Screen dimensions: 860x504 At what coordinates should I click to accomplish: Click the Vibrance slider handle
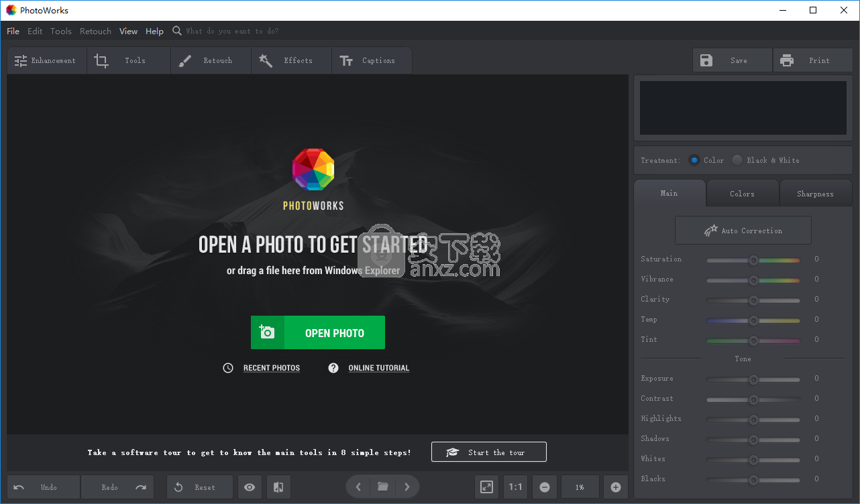point(753,280)
